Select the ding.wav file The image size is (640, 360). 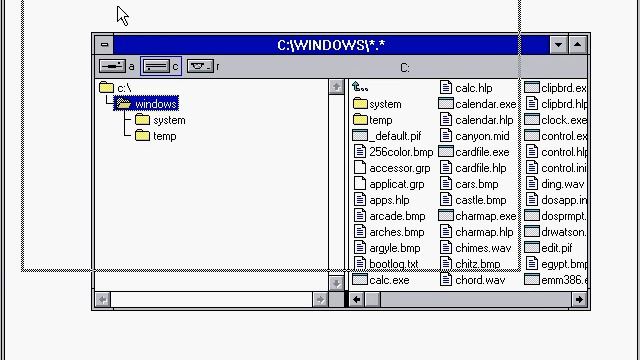555,184
